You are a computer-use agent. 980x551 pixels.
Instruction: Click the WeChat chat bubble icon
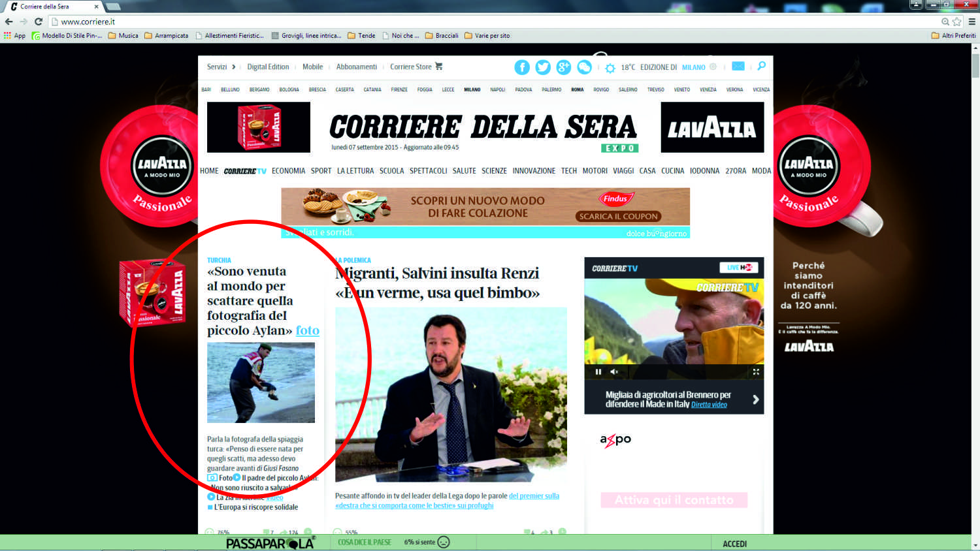[x=584, y=67]
